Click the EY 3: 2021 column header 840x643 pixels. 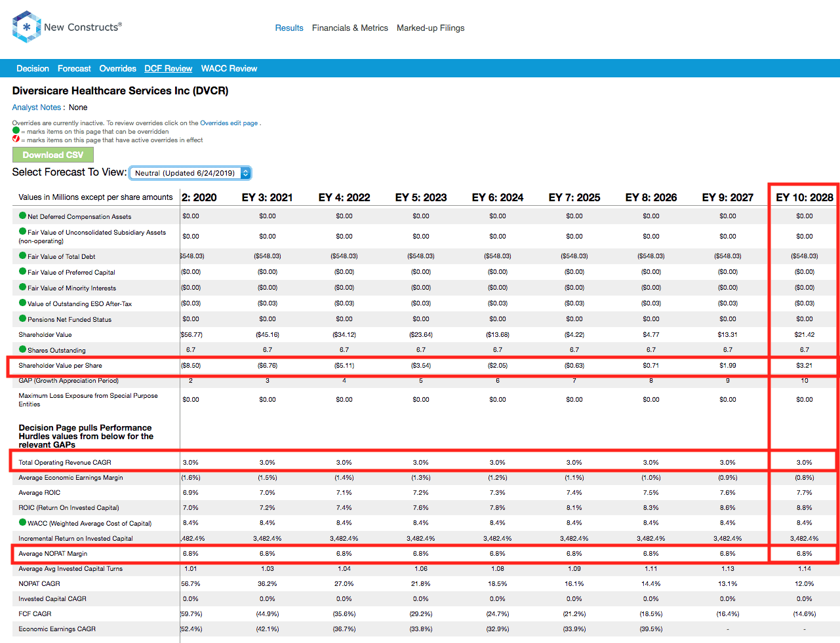tap(268, 197)
